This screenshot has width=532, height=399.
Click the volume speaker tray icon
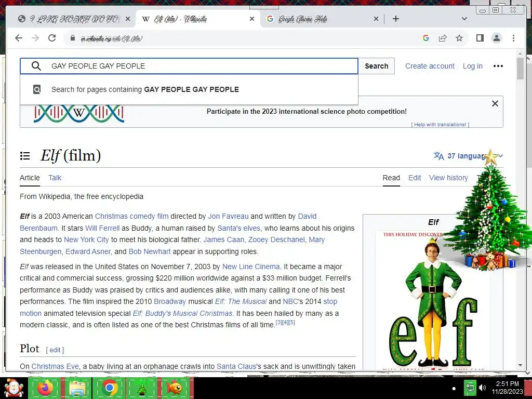pyautogui.click(x=482, y=388)
